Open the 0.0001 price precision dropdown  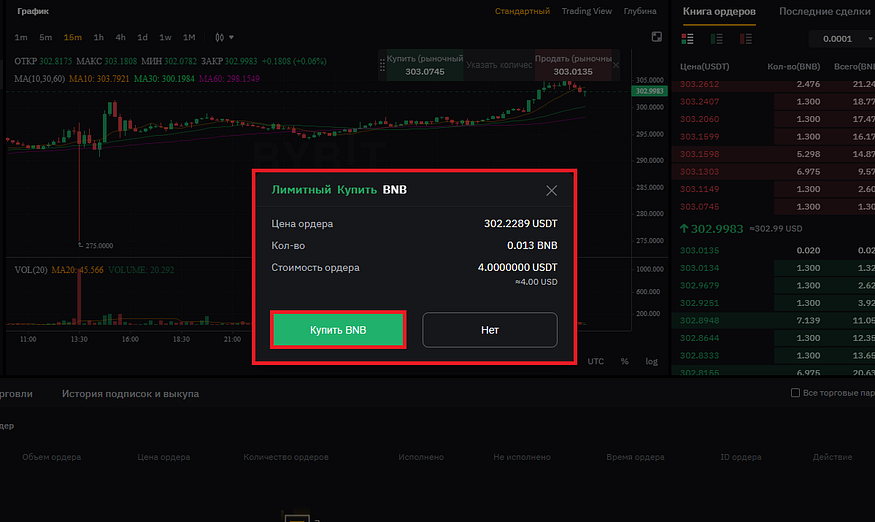coord(842,39)
